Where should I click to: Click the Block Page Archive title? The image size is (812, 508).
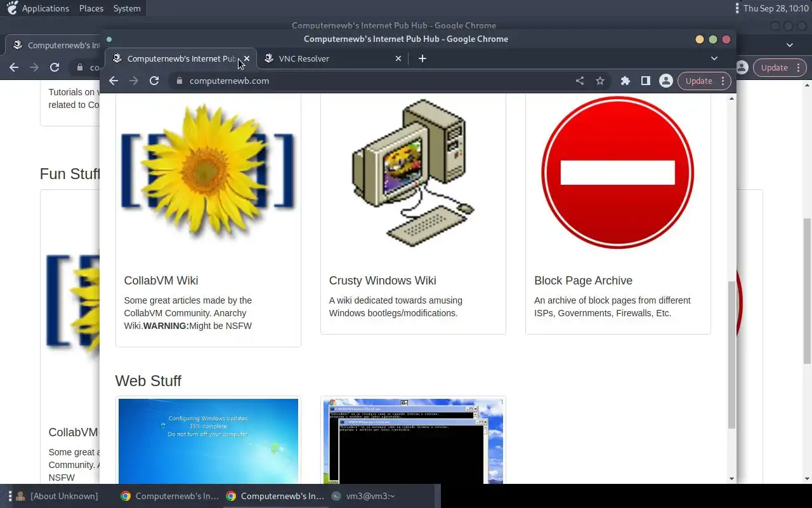[583, 281]
